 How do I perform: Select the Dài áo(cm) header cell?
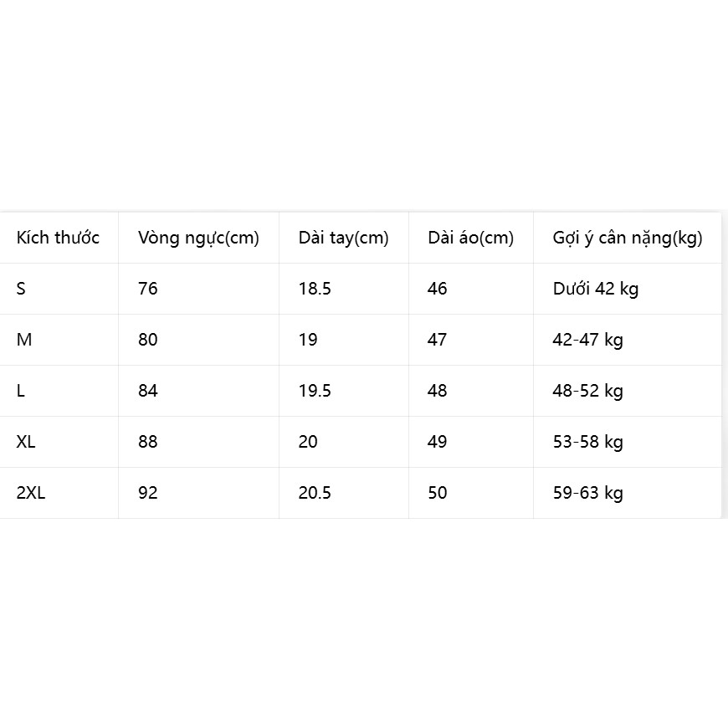(x=471, y=238)
